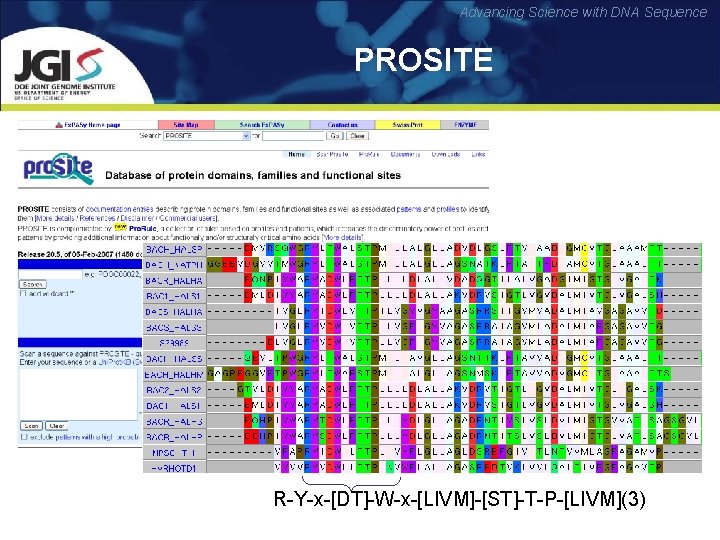
Task: Open the 'profiles' link in intro text
Action: click(447, 209)
